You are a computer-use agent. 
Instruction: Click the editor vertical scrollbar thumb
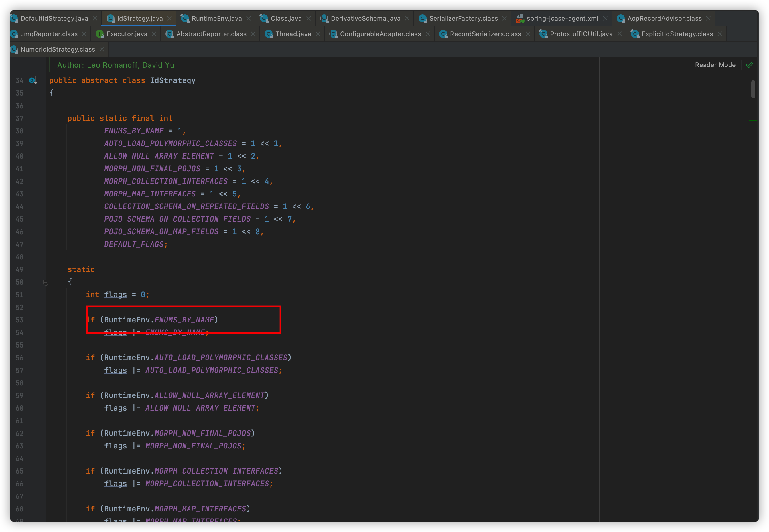click(753, 89)
